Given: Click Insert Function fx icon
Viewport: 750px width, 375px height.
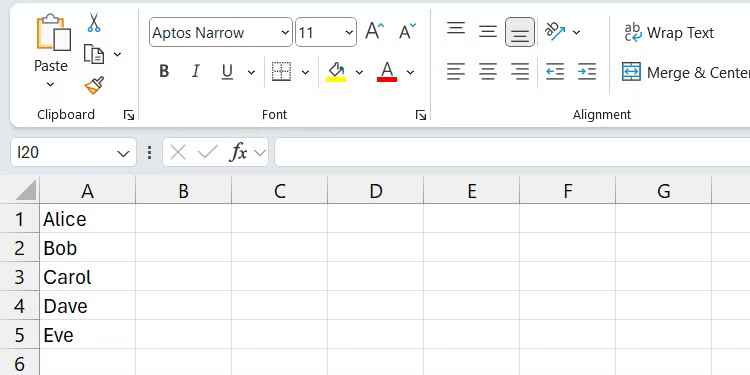Looking at the screenshot, I should click(x=239, y=153).
